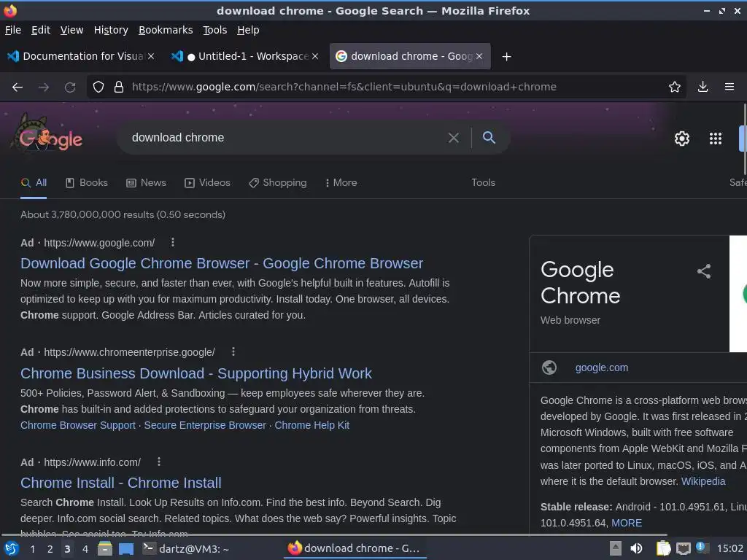The width and height of the screenshot is (747, 560).
Task: Open the Bookmarks menu
Action: point(166,30)
